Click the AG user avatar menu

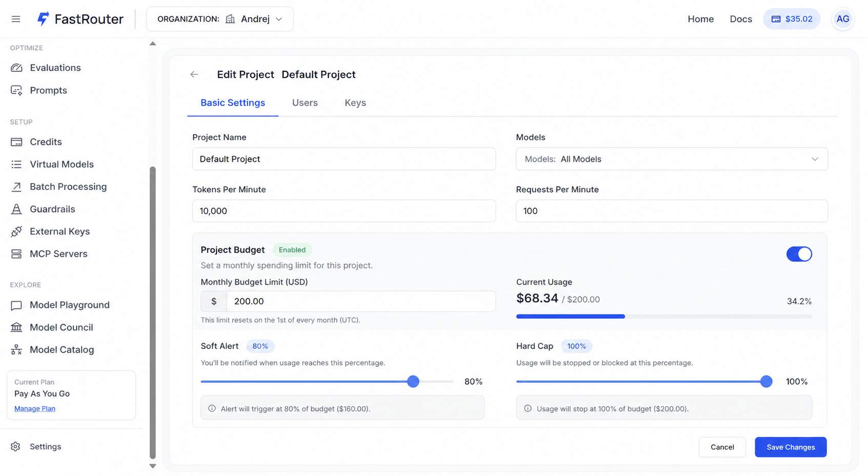(x=842, y=19)
